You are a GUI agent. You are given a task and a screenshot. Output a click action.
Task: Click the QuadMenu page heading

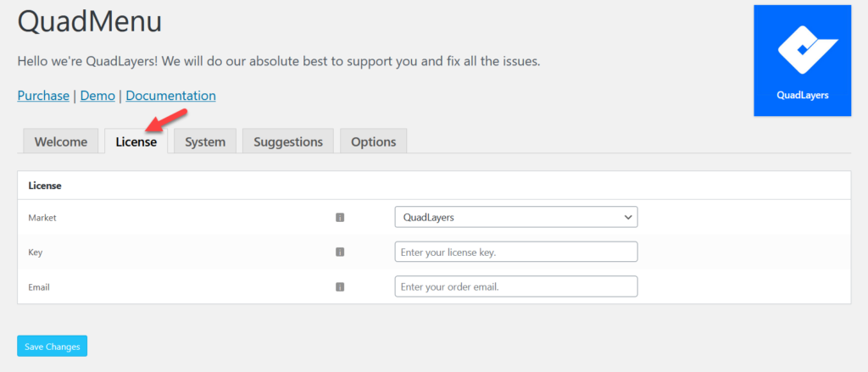pos(89,25)
